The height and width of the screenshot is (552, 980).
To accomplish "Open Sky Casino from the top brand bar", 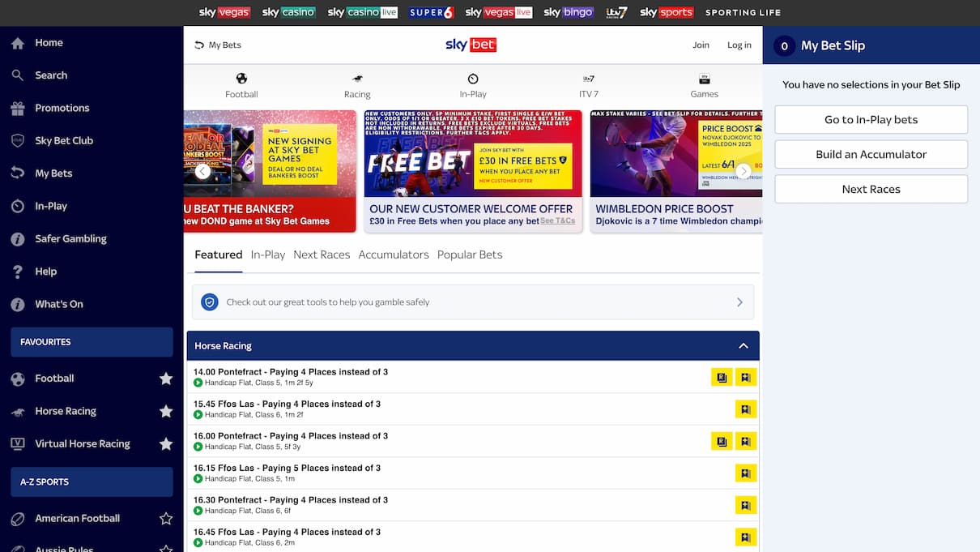I will pyautogui.click(x=289, y=12).
